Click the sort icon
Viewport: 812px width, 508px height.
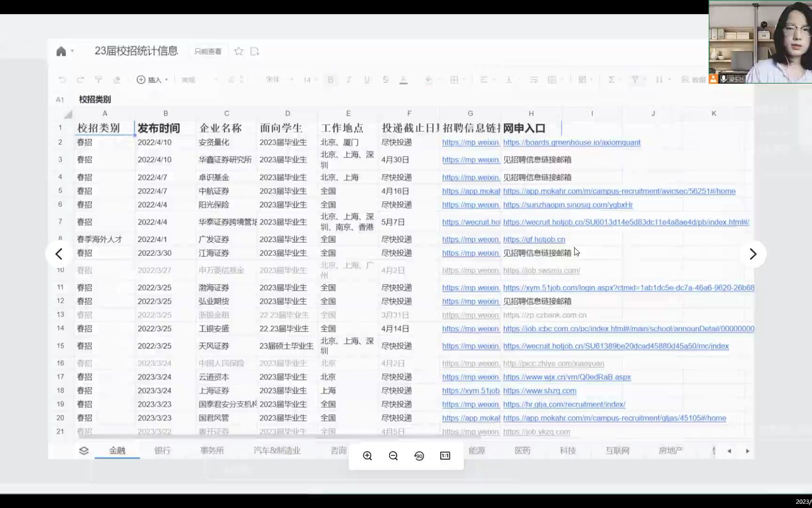[x=659, y=80]
